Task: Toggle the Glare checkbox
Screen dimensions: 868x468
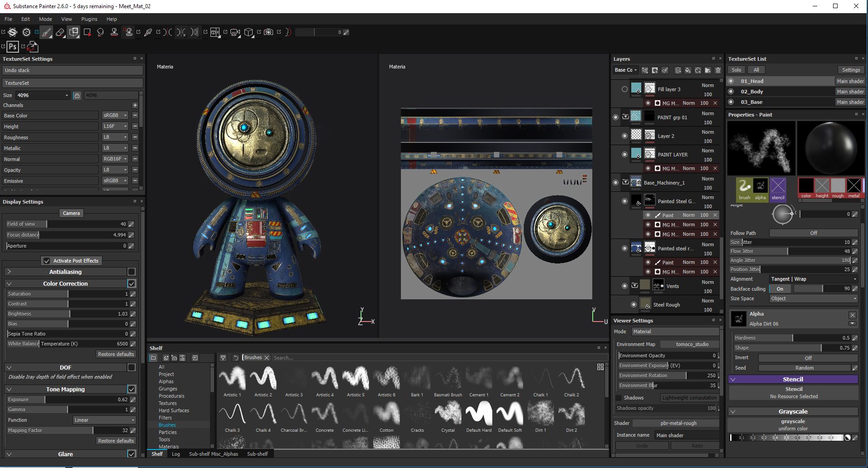Action: click(132, 454)
